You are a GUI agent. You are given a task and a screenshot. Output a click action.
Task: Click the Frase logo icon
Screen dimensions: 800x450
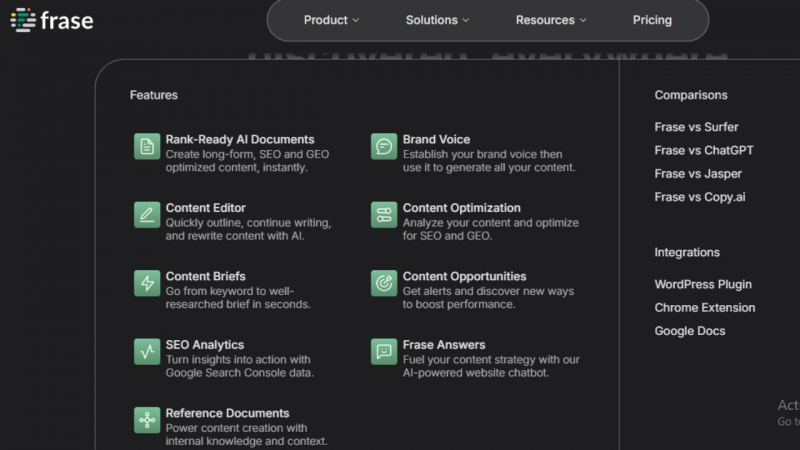[x=23, y=20]
